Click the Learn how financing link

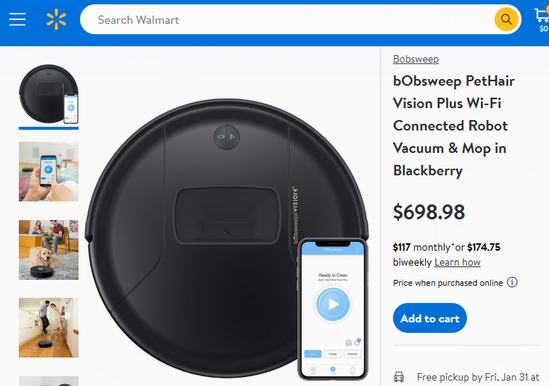pyautogui.click(x=457, y=262)
